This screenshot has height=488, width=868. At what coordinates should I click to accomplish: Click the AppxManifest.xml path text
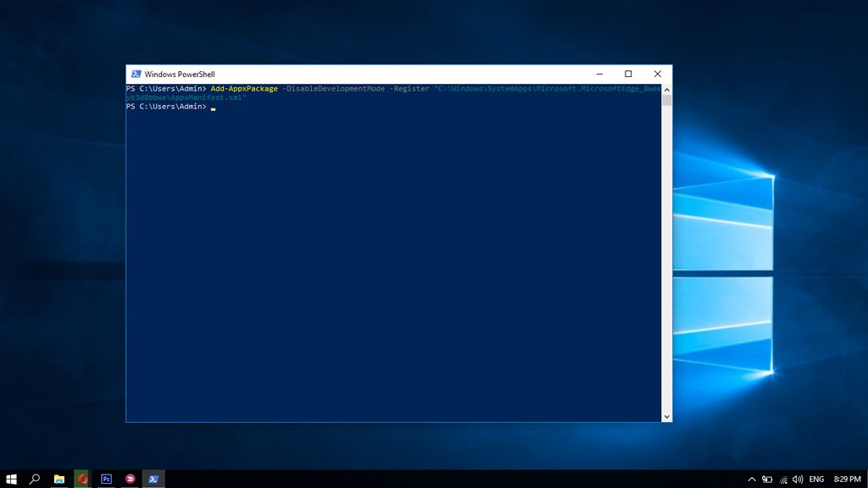207,97
